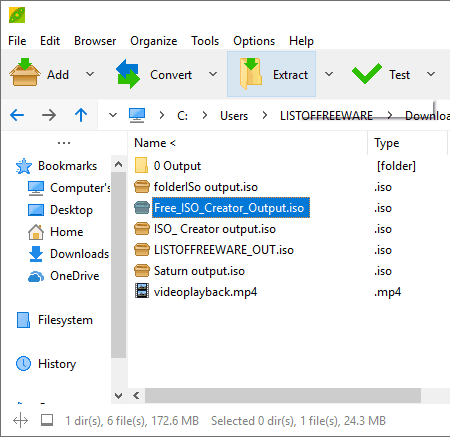The image size is (450, 437).
Task: Open the Tools menu
Action: [x=205, y=41]
